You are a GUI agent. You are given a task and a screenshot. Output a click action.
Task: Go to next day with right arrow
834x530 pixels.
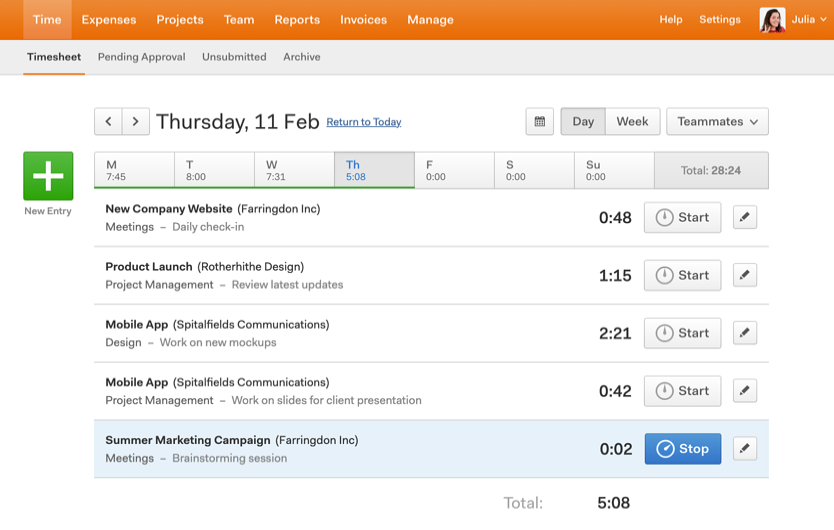coord(136,122)
